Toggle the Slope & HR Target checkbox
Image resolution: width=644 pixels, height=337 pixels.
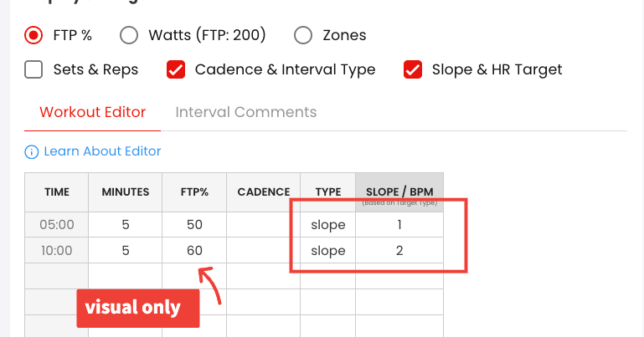click(413, 69)
